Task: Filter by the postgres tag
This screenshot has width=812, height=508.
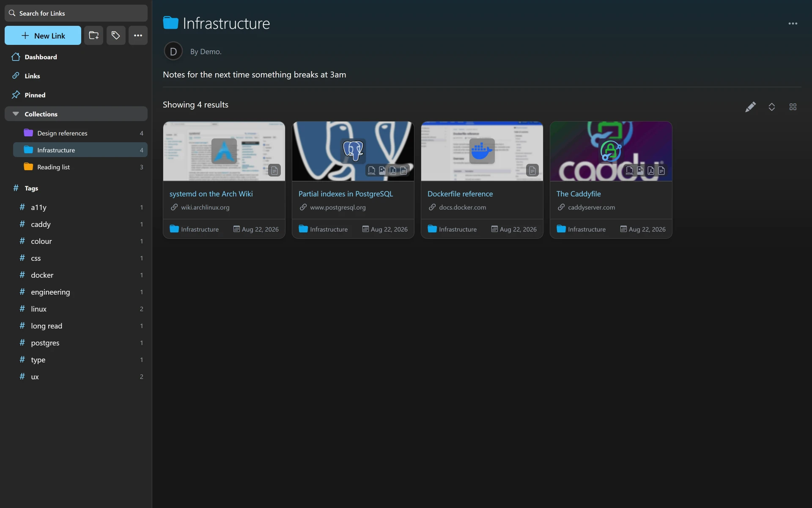Action: pyautogui.click(x=80, y=342)
